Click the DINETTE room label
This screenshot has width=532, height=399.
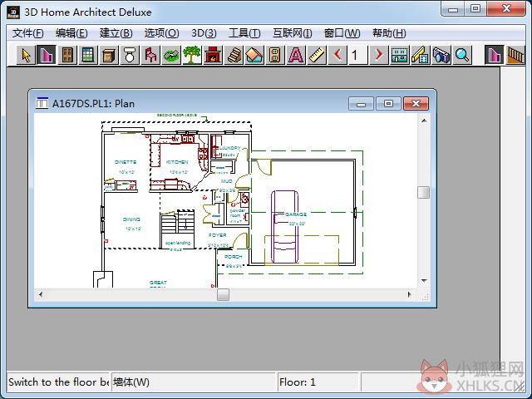[x=126, y=162]
